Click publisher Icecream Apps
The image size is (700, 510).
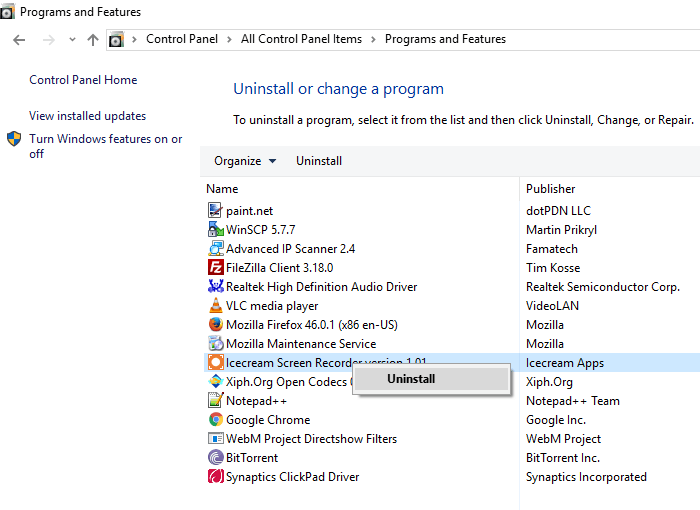pos(565,363)
